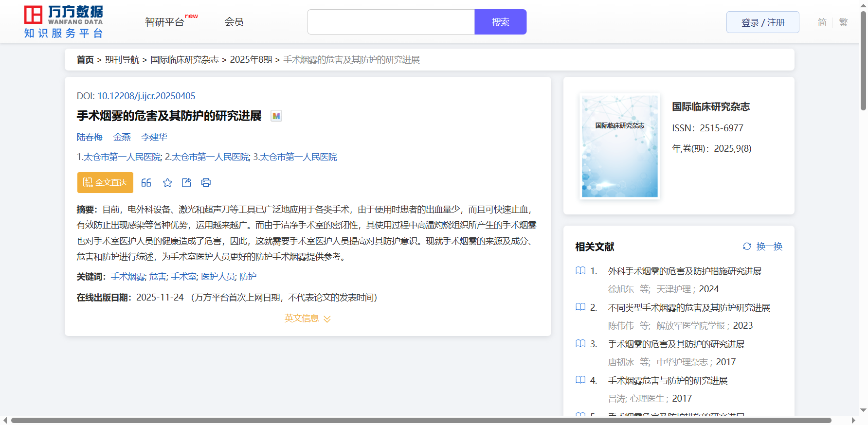Viewport: 868px width, 425px height.
Task: Switch to traditional Chinese 繁
Action: click(x=844, y=22)
